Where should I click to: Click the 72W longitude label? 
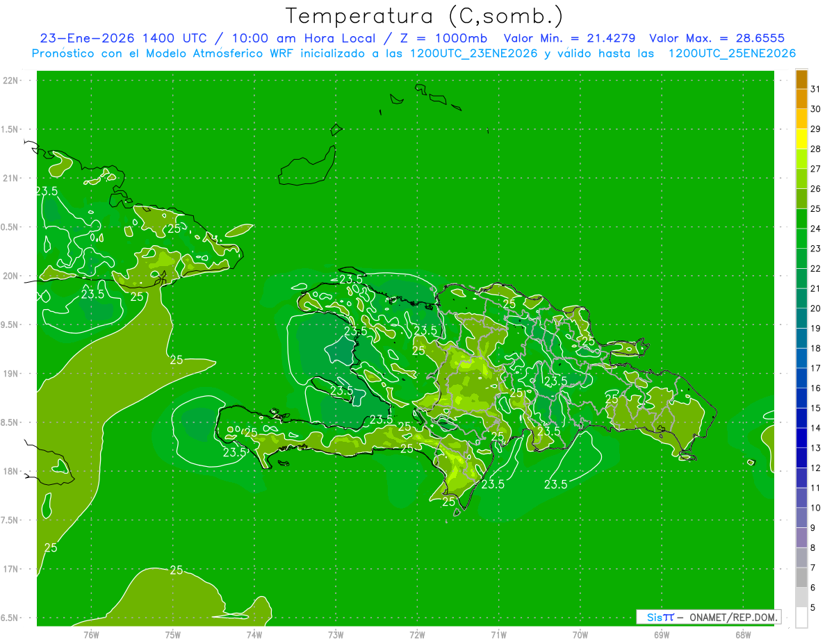pos(417,634)
